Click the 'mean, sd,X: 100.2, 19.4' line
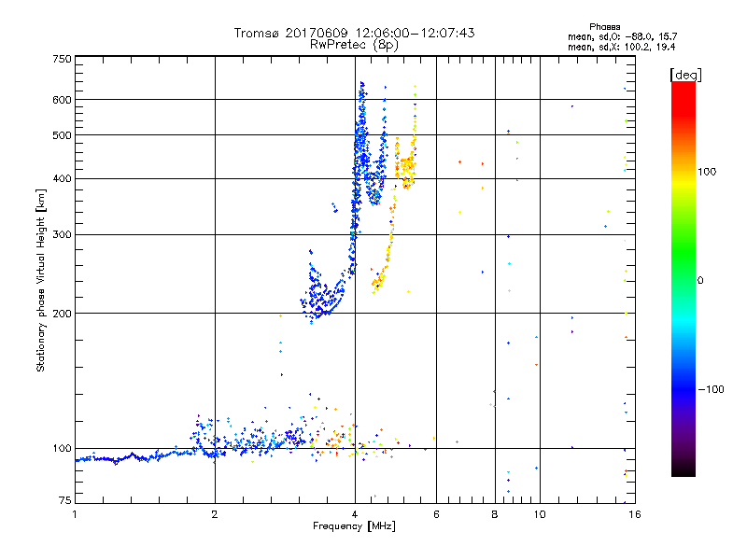 tap(621, 47)
